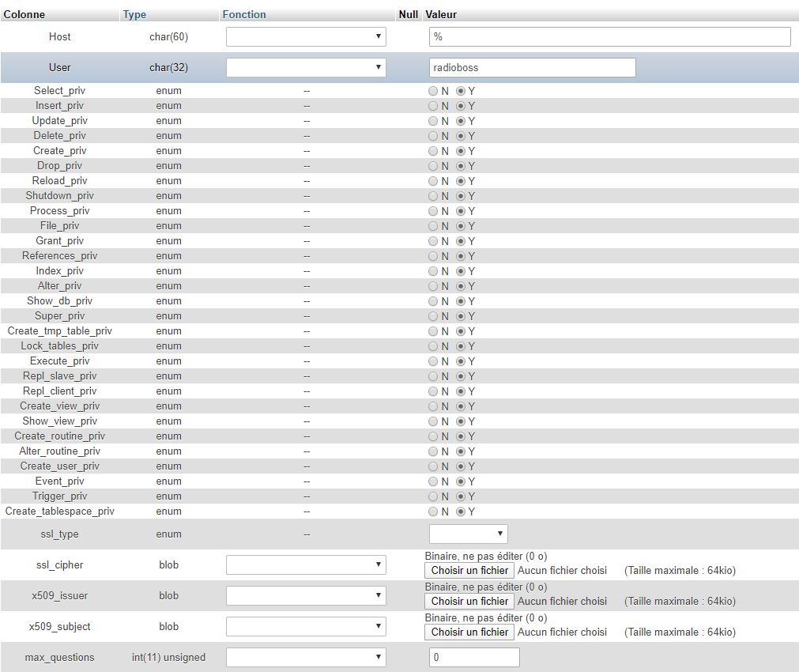Choose N for Index_priv

pos(433,271)
